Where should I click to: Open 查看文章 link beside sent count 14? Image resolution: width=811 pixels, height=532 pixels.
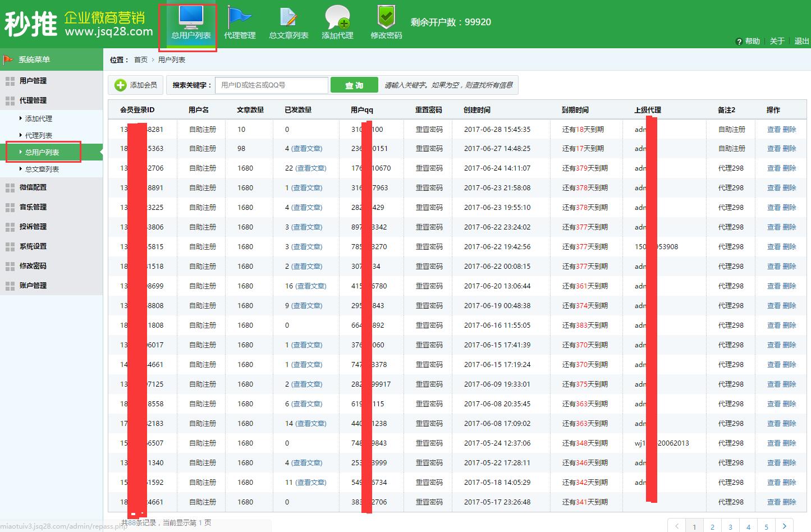311,424
